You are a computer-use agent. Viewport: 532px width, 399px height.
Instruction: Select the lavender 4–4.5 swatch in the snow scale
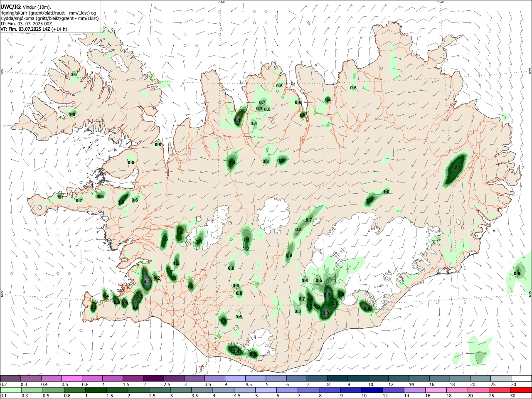coord(235,378)
